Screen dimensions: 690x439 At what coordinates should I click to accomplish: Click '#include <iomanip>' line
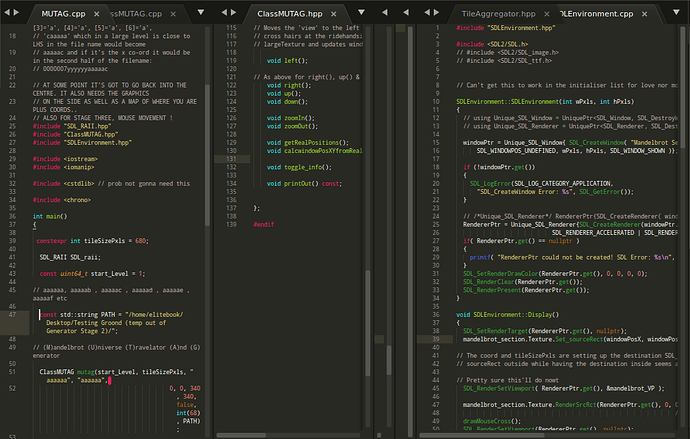[x=63, y=168]
